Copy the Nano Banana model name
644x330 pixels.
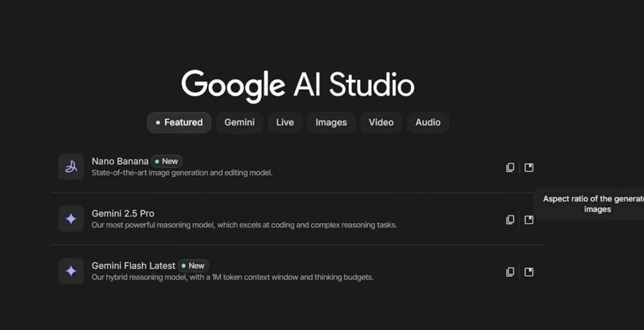click(510, 167)
